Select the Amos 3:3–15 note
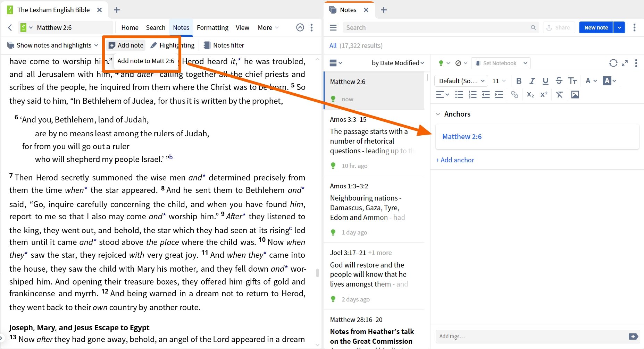644x349 pixels. point(374,143)
